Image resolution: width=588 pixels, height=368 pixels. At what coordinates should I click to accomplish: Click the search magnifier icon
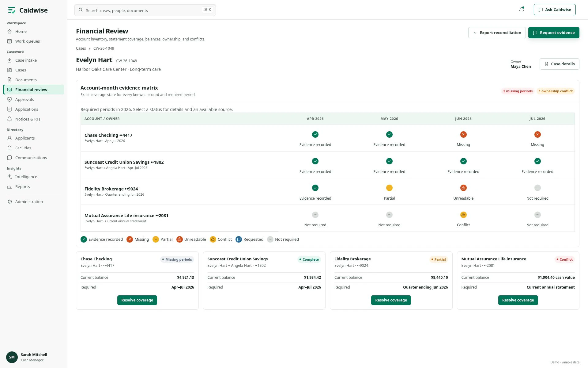81,10
